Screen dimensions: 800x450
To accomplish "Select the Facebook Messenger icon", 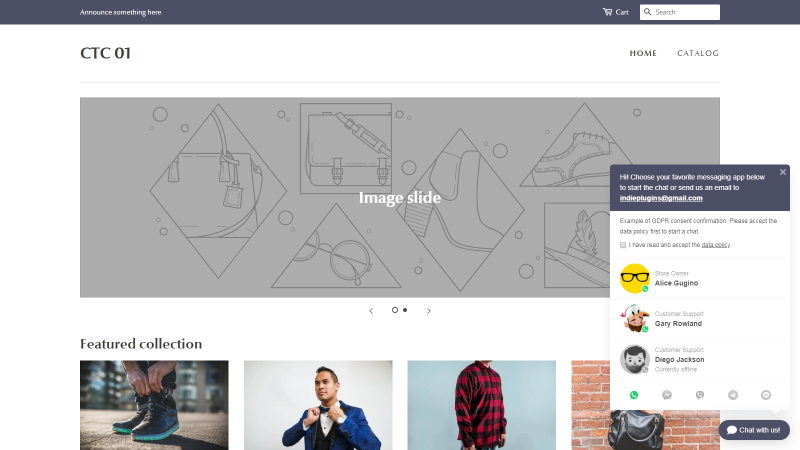I will coord(667,395).
